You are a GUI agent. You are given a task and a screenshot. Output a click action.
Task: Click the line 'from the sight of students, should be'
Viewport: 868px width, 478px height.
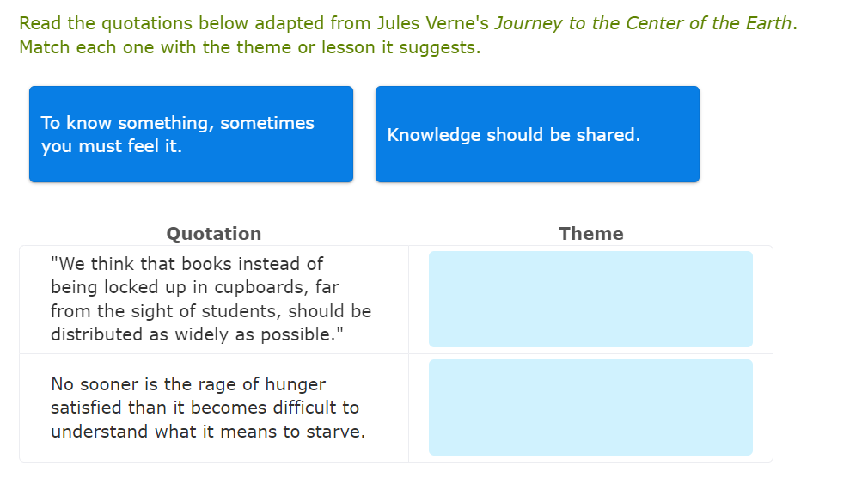211,311
